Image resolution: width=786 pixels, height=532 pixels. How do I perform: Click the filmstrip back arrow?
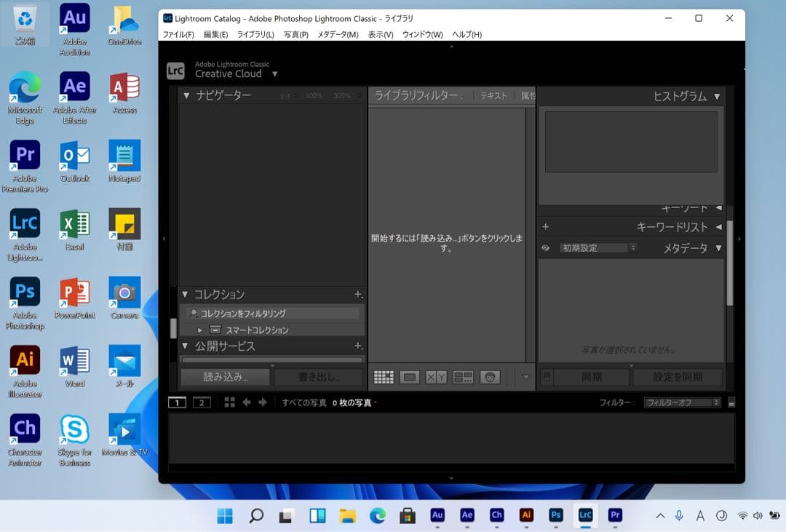[x=247, y=402]
